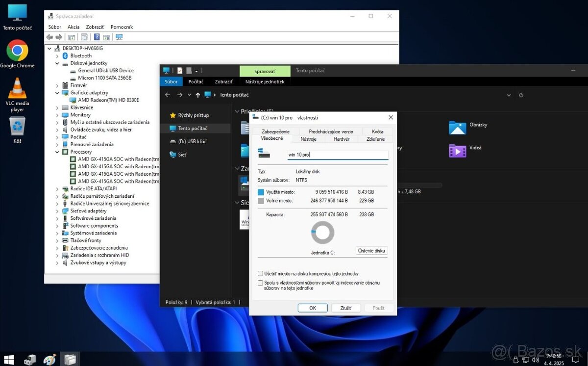Select Micron 1100 SATA 256GB disk
Screen dimensions: 588x366
(104, 78)
